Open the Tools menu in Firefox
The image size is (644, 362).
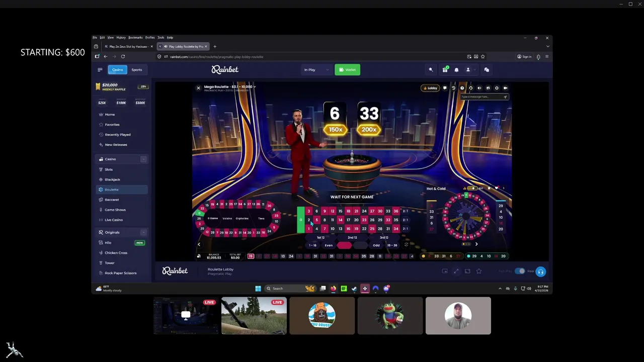click(x=160, y=38)
